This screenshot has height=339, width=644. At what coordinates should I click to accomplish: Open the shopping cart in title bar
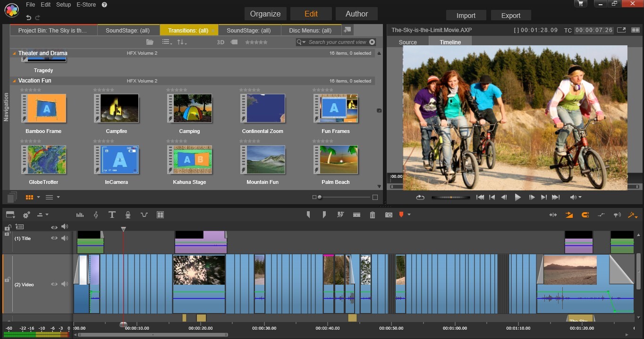(580, 3)
